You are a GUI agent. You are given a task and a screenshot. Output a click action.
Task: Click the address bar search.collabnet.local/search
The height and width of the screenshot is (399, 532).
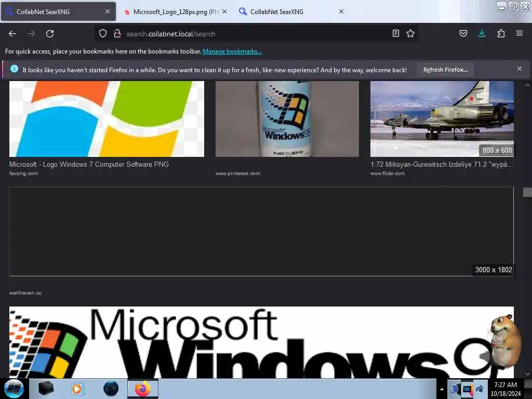coord(258,34)
